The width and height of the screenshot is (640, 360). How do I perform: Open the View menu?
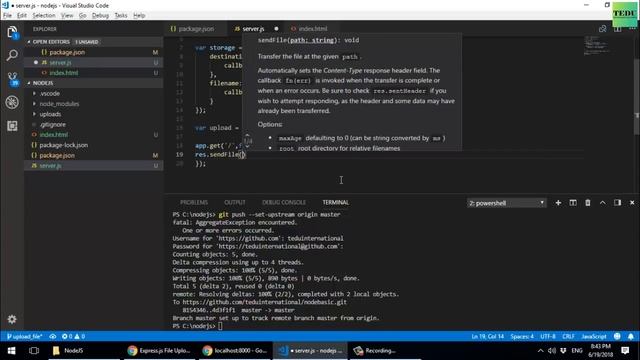point(67,16)
